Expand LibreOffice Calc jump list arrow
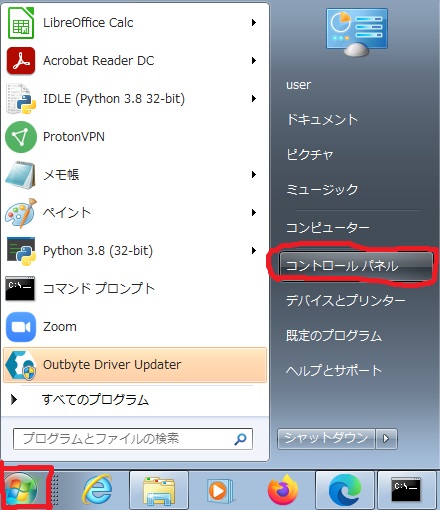The height and width of the screenshot is (510, 440). [x=254, y=23]
